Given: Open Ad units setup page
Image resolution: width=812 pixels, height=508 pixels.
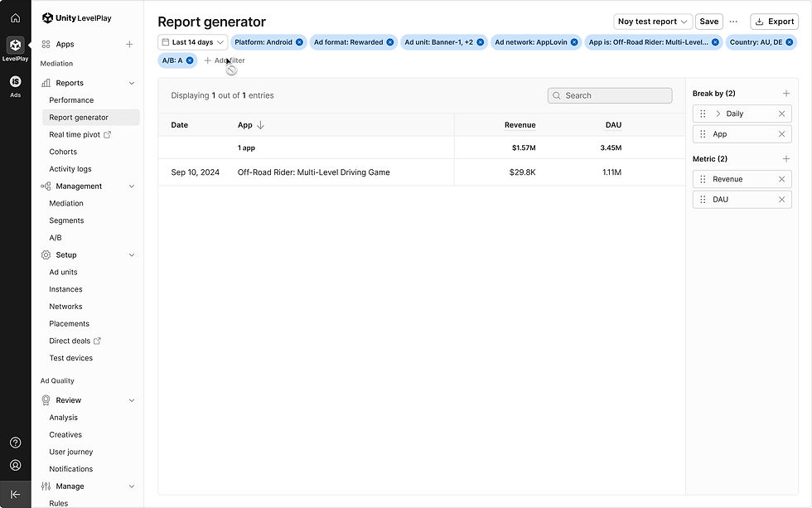Looking at the screenshot, I should pyautogui.click(x=63, y=273).
